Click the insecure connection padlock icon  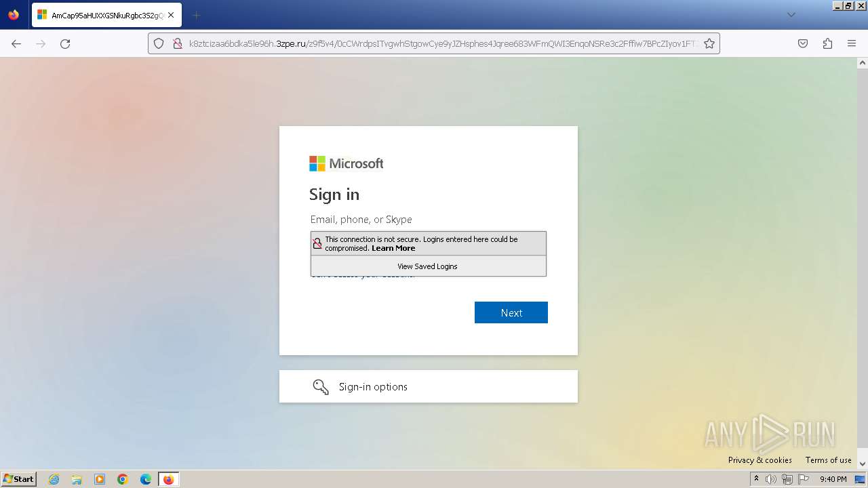(178, 43)
